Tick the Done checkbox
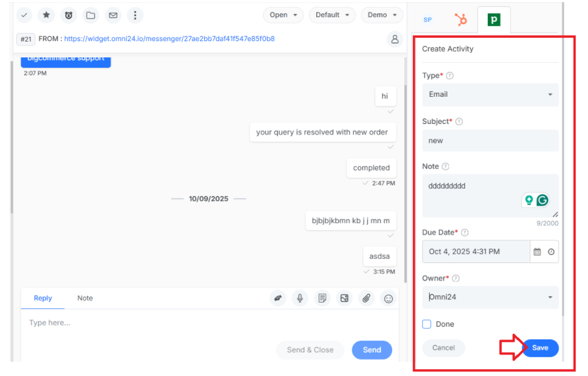This screenshot has width=588, height=376. [426, 324]
